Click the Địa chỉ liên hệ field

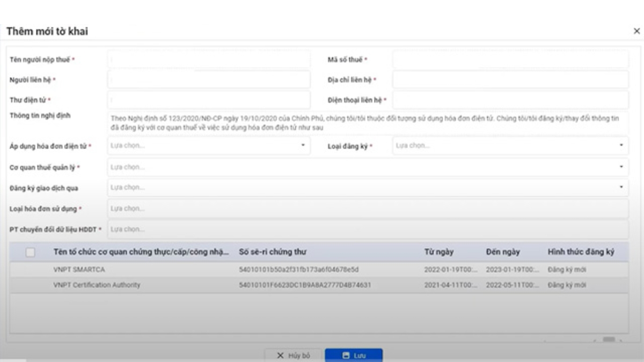coord(510,79)
